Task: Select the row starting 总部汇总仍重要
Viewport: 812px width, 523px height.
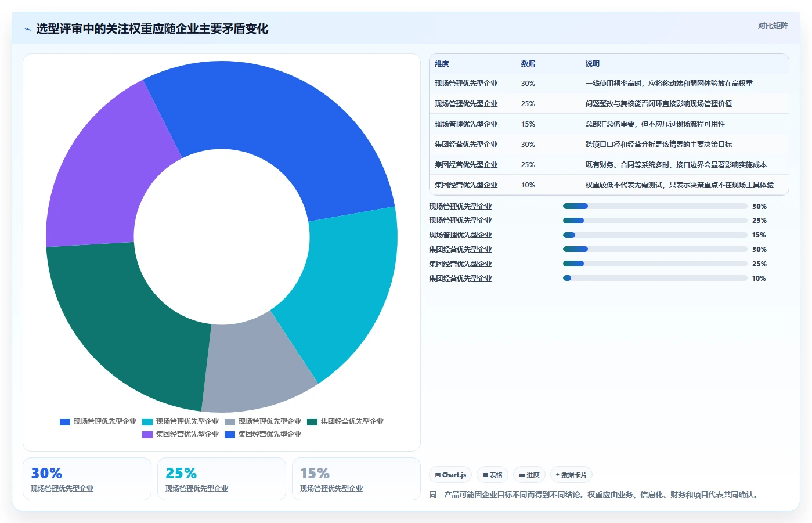Action: pos(609,124)
